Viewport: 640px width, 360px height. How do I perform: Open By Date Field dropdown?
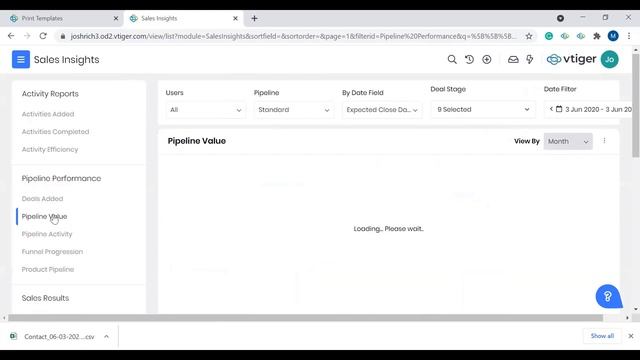(x=382, y=110)
